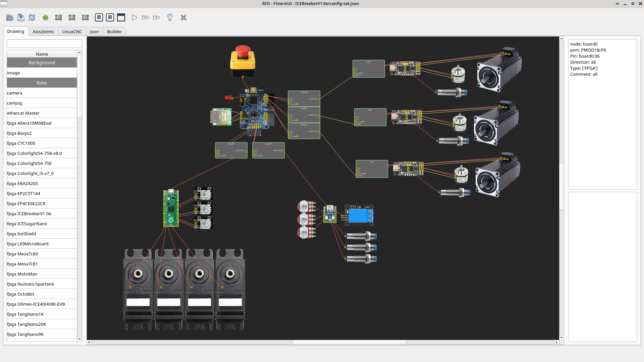Click the black window frame toolbar icon
Image resolution: width=644 pixels, height=362 pixels.
(x=121, y=17)
